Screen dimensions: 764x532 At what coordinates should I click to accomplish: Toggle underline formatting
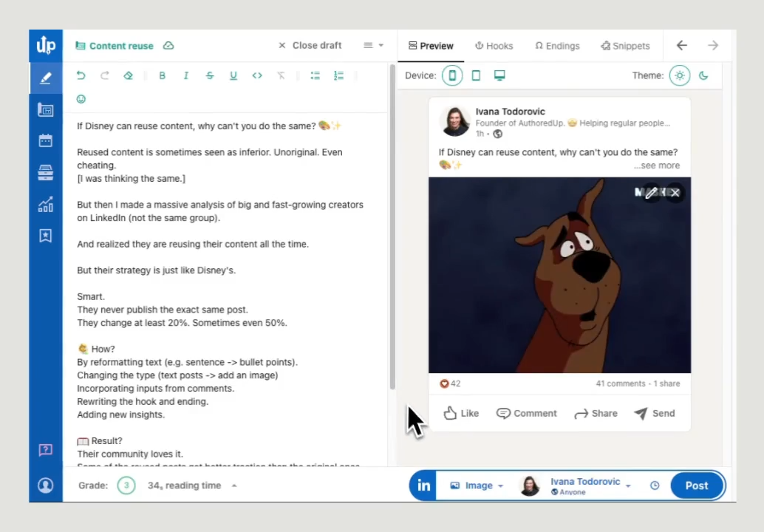click(233, 75)
